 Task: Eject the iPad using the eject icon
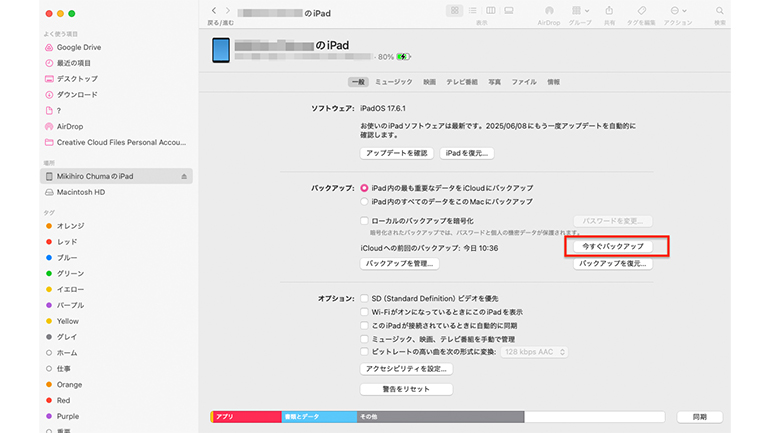184,176
